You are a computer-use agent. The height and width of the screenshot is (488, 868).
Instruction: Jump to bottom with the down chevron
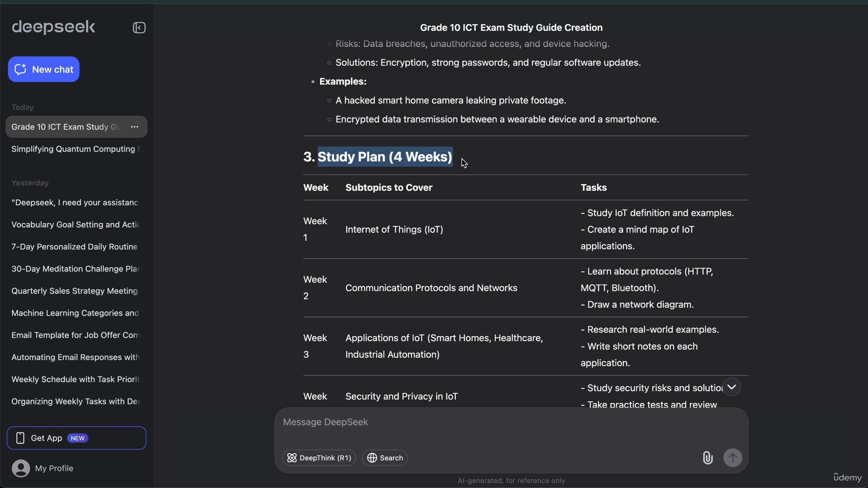point(731,387)
